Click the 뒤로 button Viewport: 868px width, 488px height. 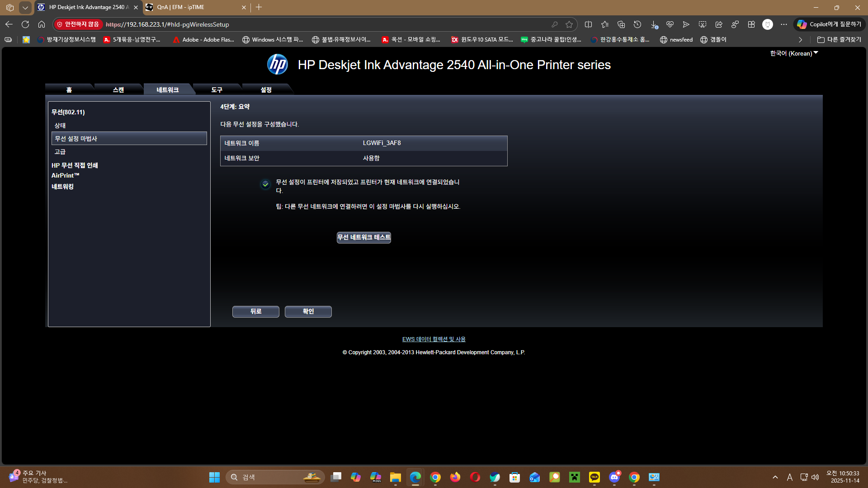(256, 311)
